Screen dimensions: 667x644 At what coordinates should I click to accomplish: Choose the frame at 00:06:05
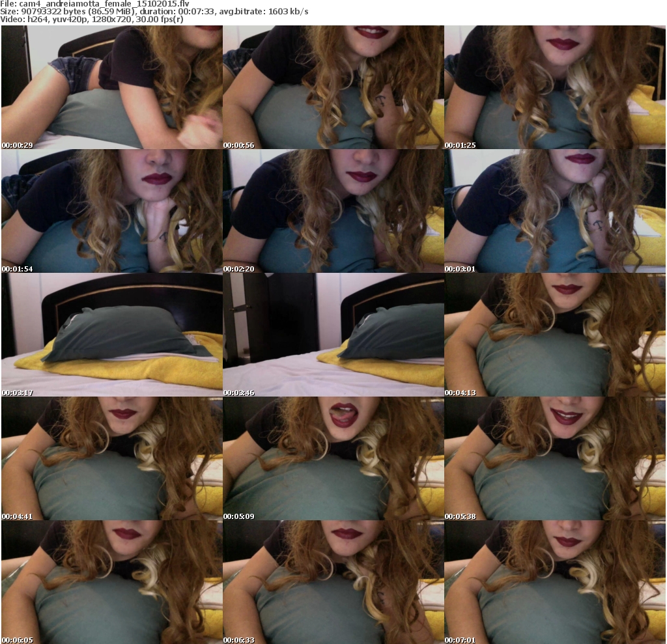111,582
